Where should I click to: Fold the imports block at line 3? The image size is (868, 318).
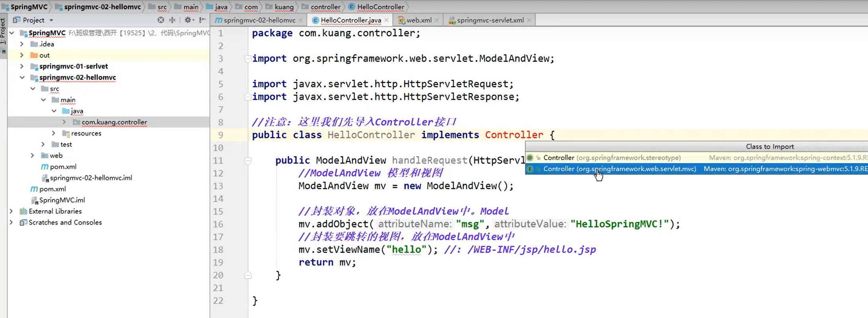(248, 59)
